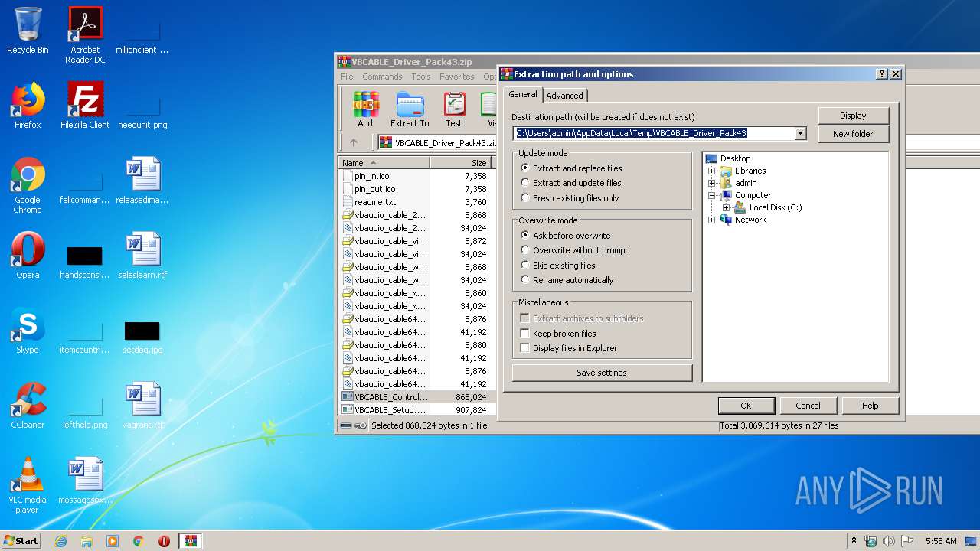The image size is (980, 551).
Task: Click media player icon in taskbar
Action: [x=113, y=541]
